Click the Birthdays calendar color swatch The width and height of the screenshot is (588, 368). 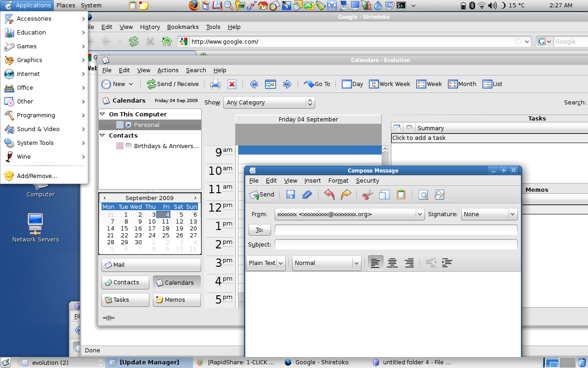pos(120,146)
